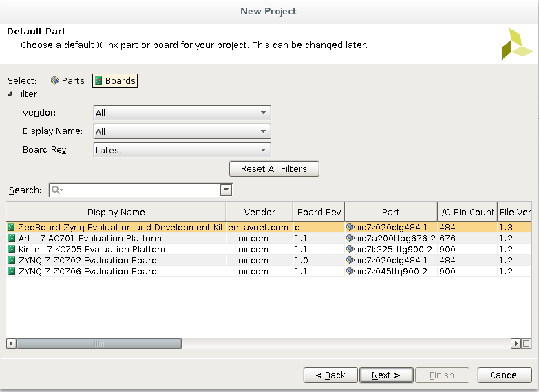This screenshot has height=392, width=539.
Task: Click board rev 1.0 cell
Action: pyautogui.click(x=319, y=260)
